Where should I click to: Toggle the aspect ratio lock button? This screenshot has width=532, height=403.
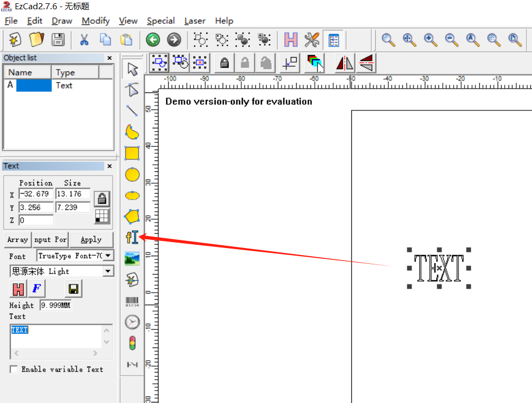101,199
